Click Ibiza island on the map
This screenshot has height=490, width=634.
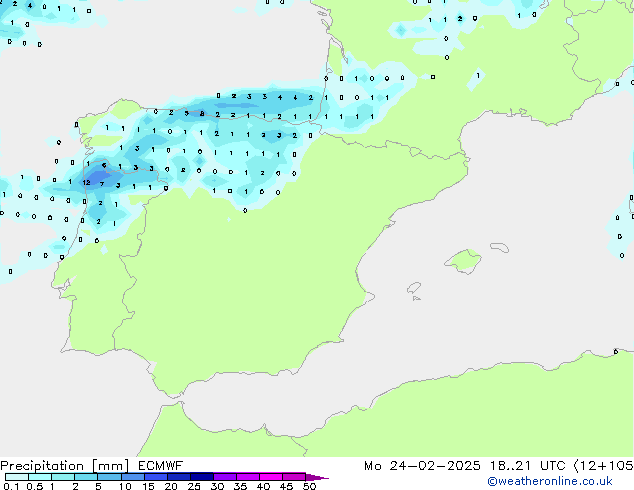[x=414, y=288]
